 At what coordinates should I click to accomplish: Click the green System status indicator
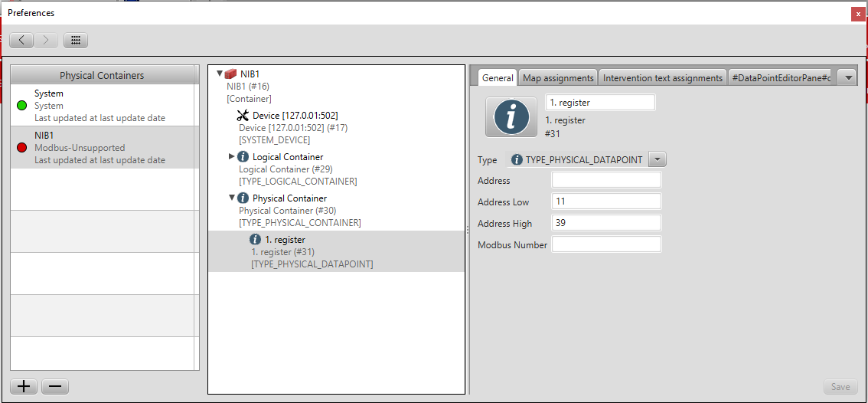[22, 106]
